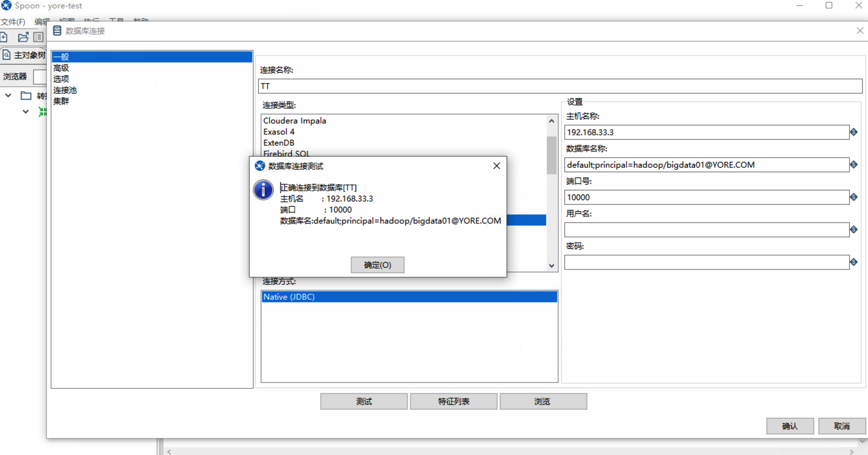Screen dimensions: 868x455
Task: Open the 文件(F) menu in Spoon
Action: [13, 21]
